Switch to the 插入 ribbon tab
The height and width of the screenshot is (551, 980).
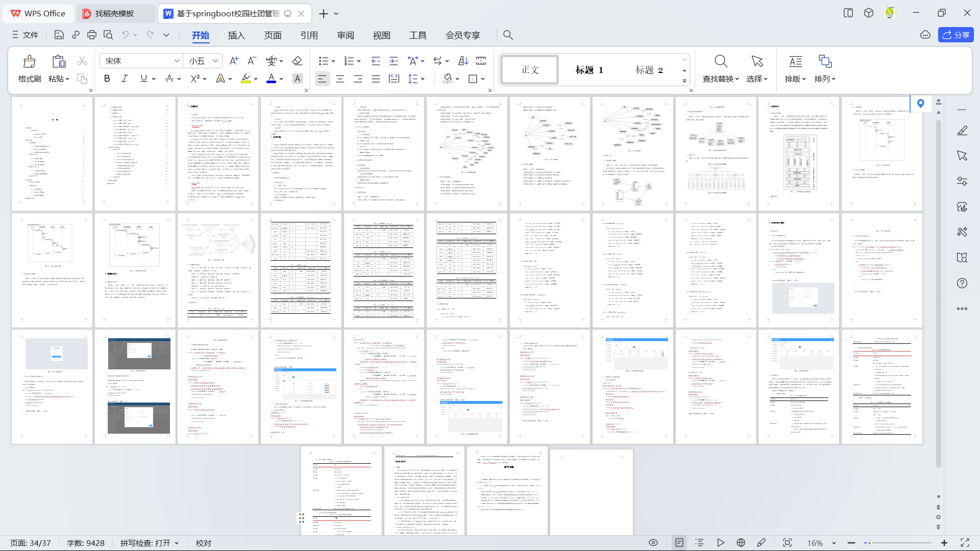(x=236, y=35)
